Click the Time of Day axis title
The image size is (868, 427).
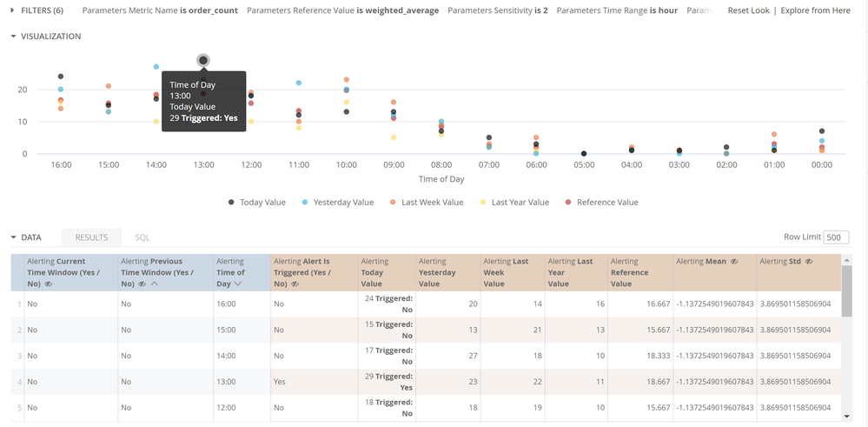point(441,179)
